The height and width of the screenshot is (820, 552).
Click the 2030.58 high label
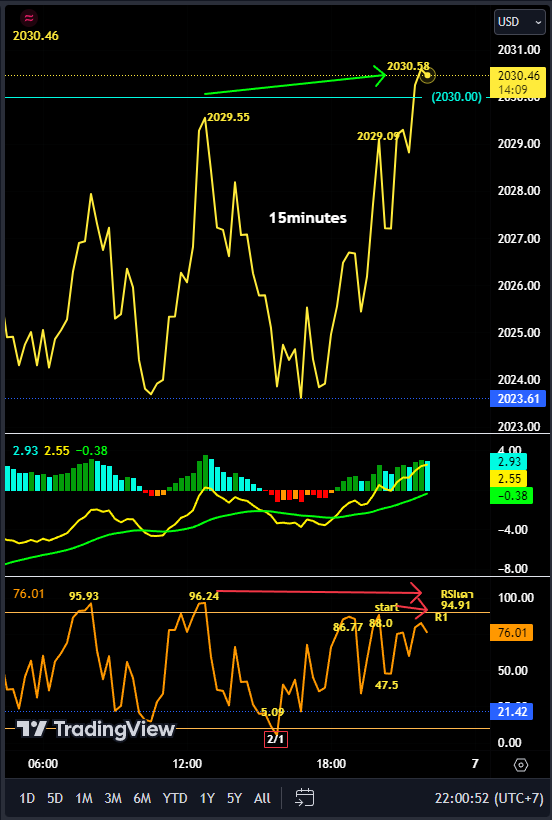408,66
